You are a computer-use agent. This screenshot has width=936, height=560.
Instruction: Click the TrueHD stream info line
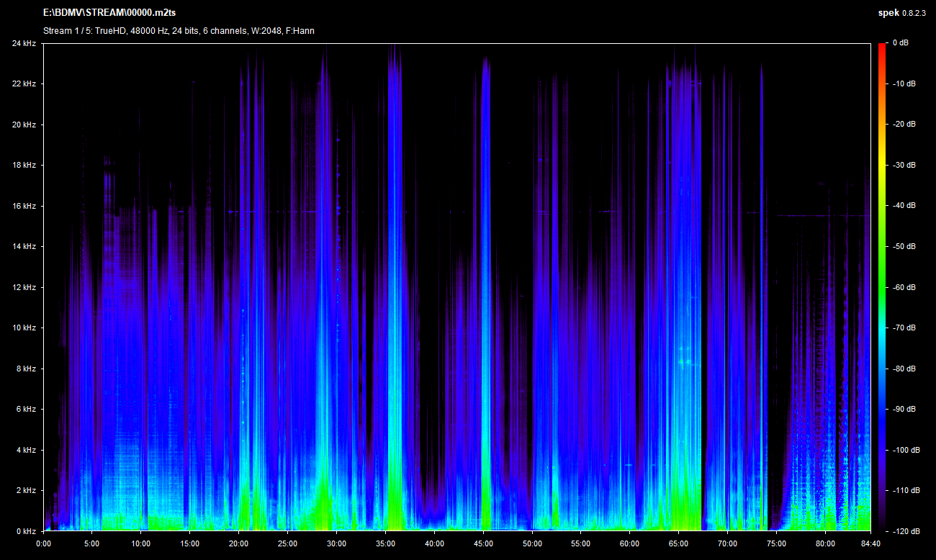(179, 31)
